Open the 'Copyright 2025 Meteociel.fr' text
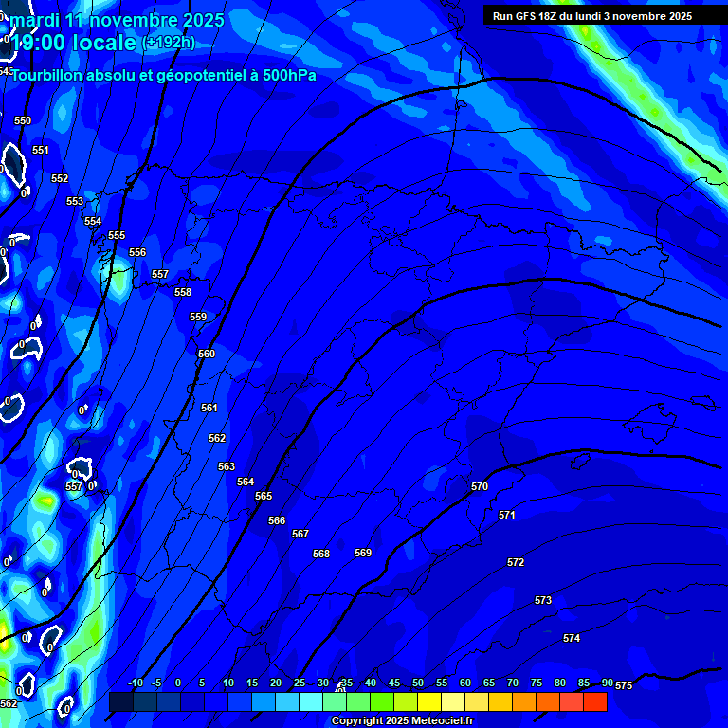Viewport: 728px width, 728px height. pos(402,721)
